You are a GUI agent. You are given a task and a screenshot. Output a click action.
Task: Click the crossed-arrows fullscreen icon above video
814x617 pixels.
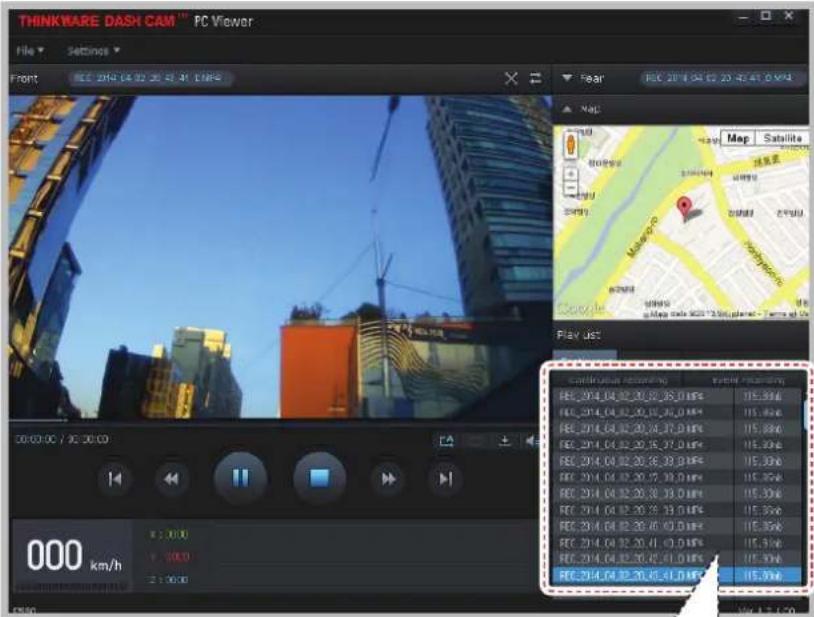(511, 79)
